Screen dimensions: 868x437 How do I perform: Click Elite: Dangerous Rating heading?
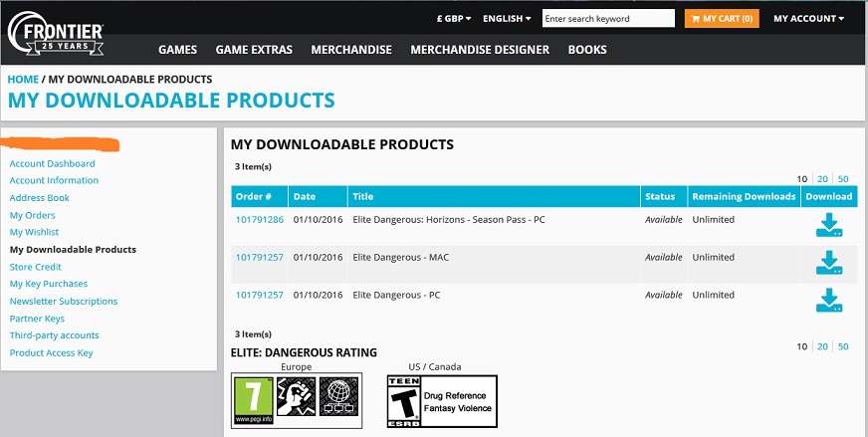point(304,352)
